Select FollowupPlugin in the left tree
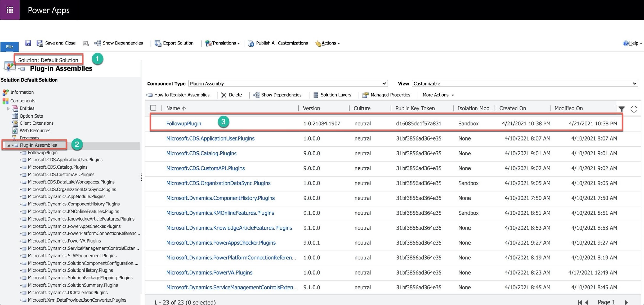 (43, 152)
